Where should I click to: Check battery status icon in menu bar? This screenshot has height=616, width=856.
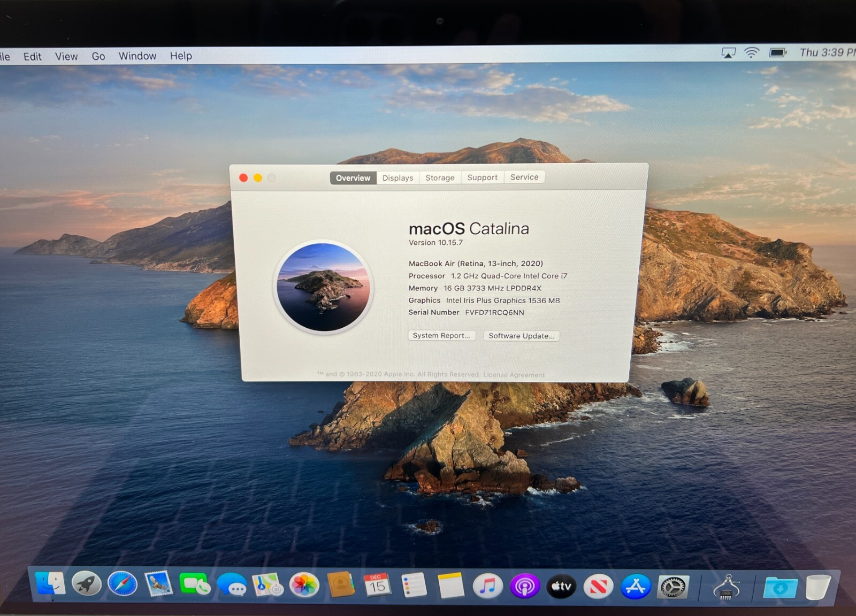778,52
